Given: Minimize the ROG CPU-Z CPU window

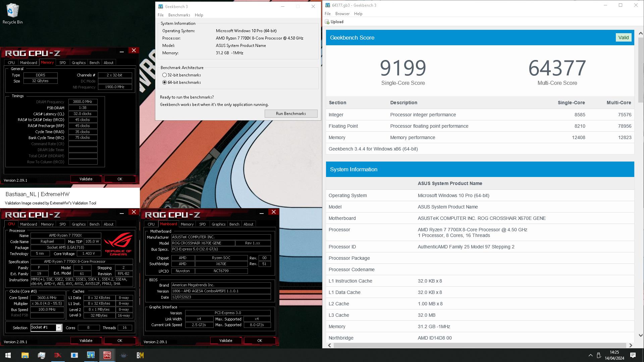Looking at the screenshot, I should coord(122,213).
